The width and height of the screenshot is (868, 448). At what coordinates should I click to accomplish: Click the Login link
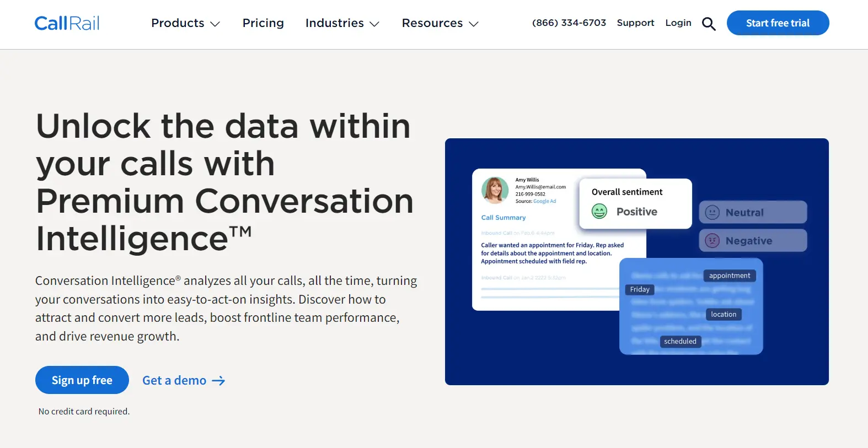[x=678, y=23]
